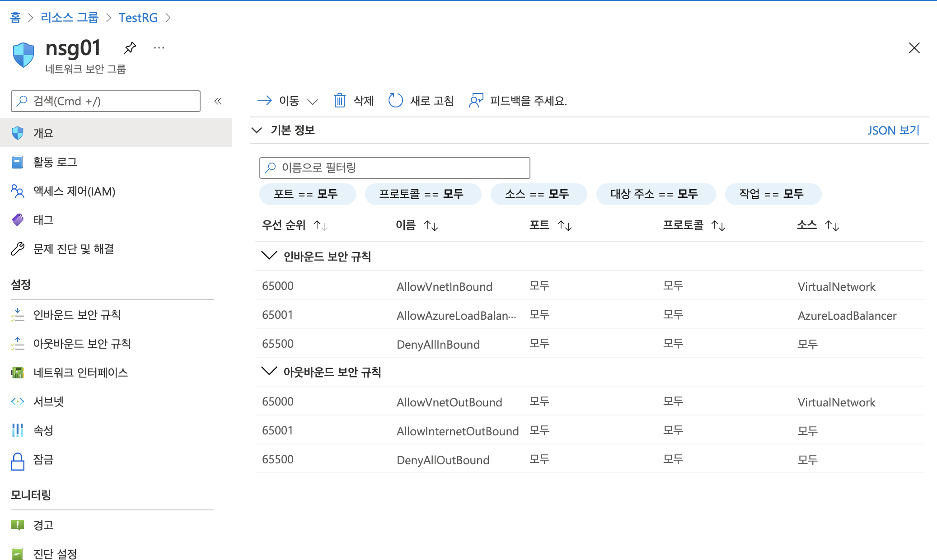The height and width of the screenshot is (560, 937).
Task: Pin nsg01 to dashboard with pin icon
Action: point(130,47)
